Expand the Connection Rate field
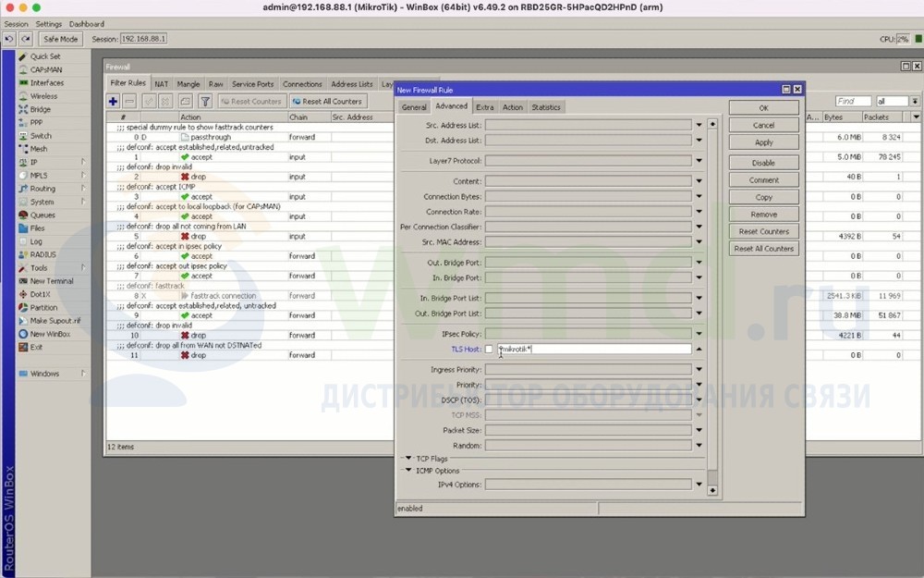The image size is (924, 578). (x=699, y=212)
